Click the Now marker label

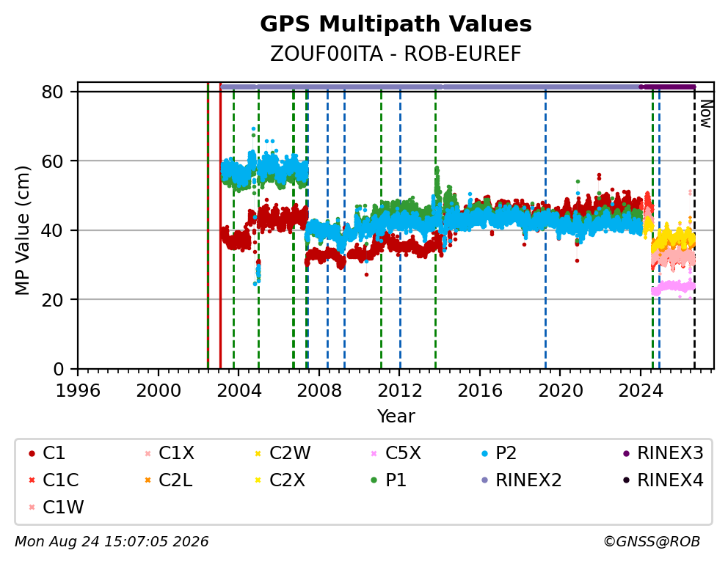pos(706,114)
